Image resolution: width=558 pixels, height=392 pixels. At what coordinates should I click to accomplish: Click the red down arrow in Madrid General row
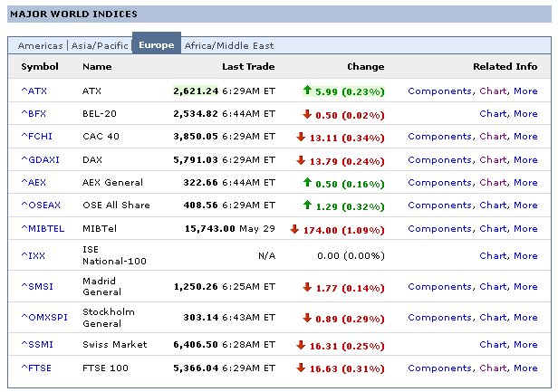coord(307,287)
